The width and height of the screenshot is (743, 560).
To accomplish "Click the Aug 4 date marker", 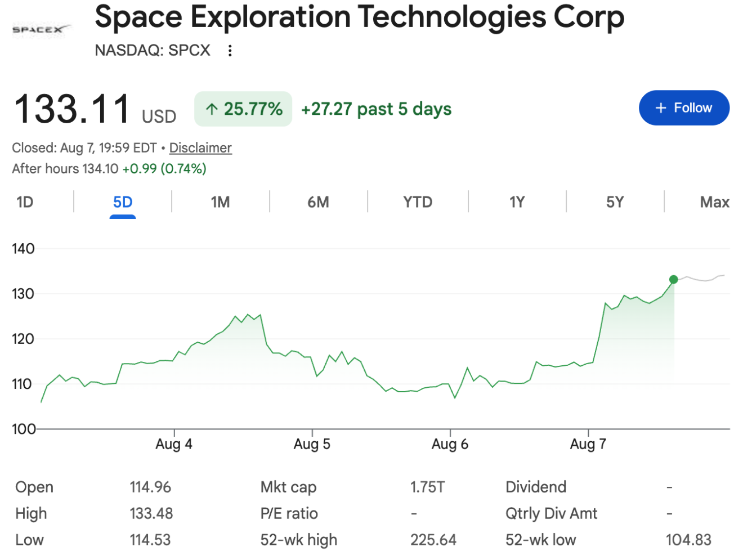I will click(x=174, y=444).
